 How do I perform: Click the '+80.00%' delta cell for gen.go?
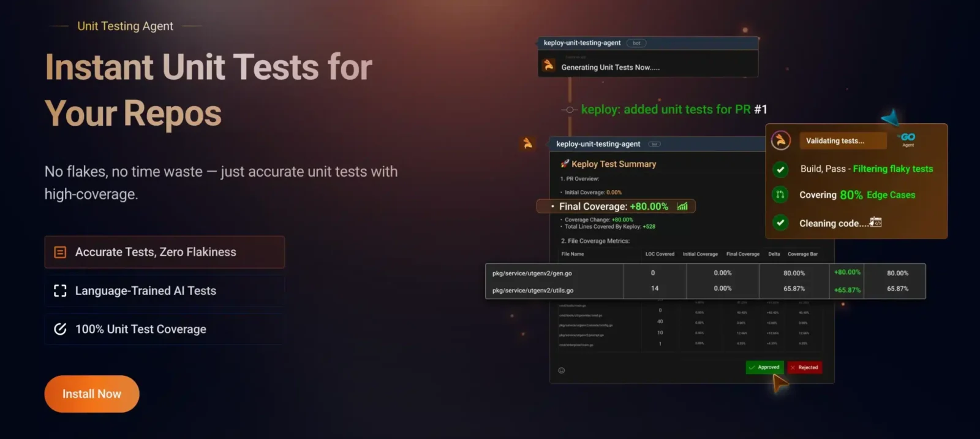pos(847,272)
